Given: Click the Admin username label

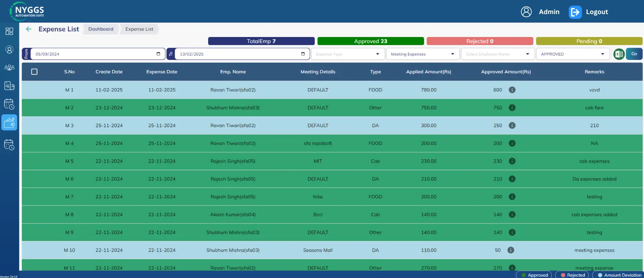Looking at the screenshot, I should tap(549, 12).
